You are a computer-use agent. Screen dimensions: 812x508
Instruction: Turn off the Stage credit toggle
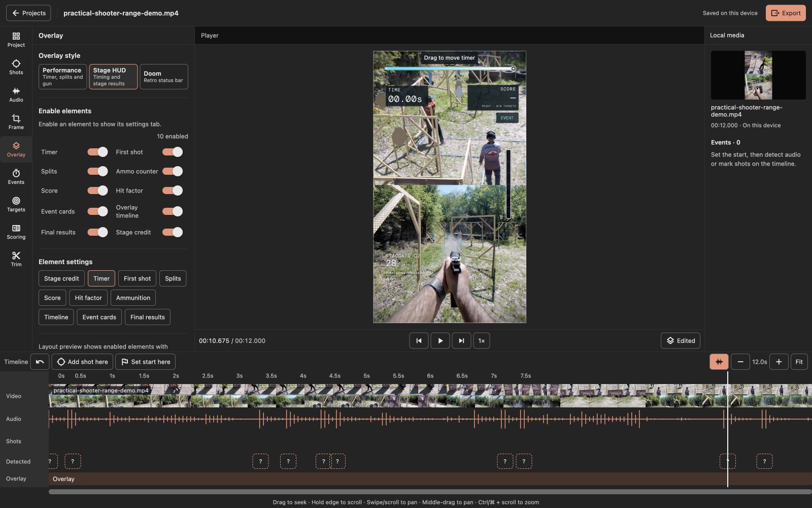[x=173, y=232]
